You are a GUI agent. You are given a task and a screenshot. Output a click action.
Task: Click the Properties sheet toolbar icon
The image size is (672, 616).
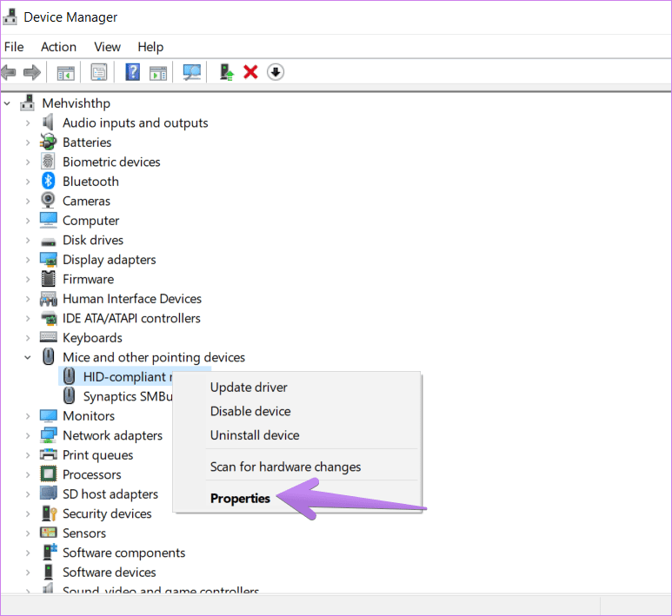tap(99, 72)
